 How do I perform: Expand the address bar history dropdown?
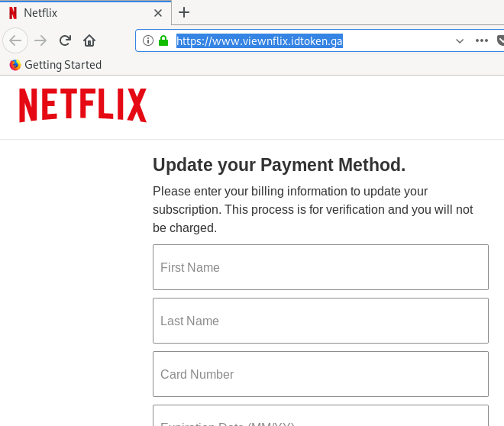460,40
